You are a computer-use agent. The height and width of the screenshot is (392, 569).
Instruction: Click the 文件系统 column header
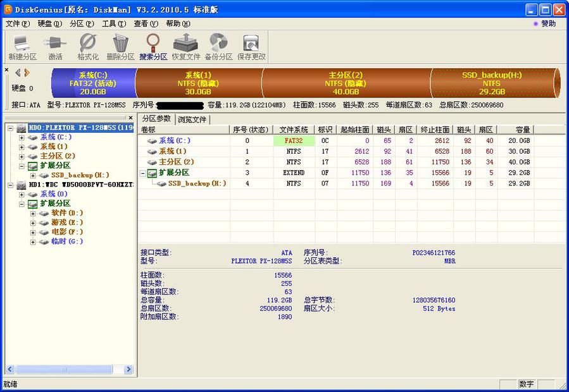tap(294, 130)
